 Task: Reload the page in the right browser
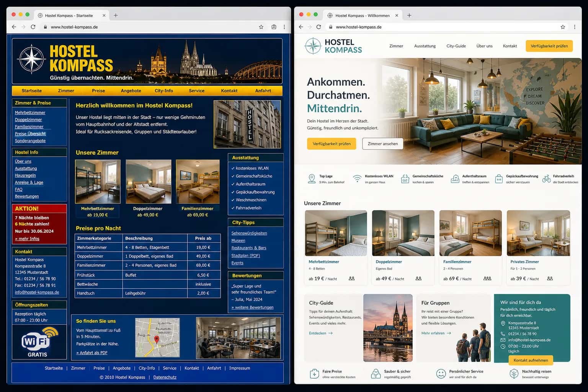coord(318,27)
